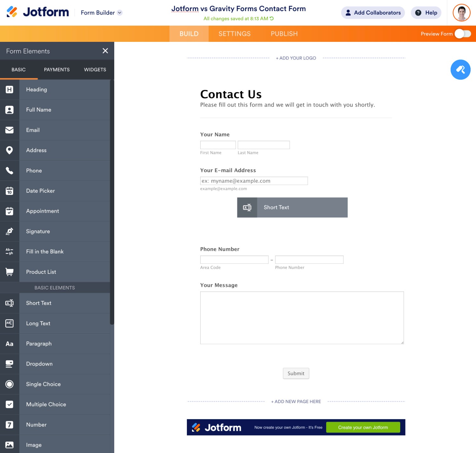Click + ADD YOUR LOGO link
The height and width of the screenshot is (453, 476).
296,58
